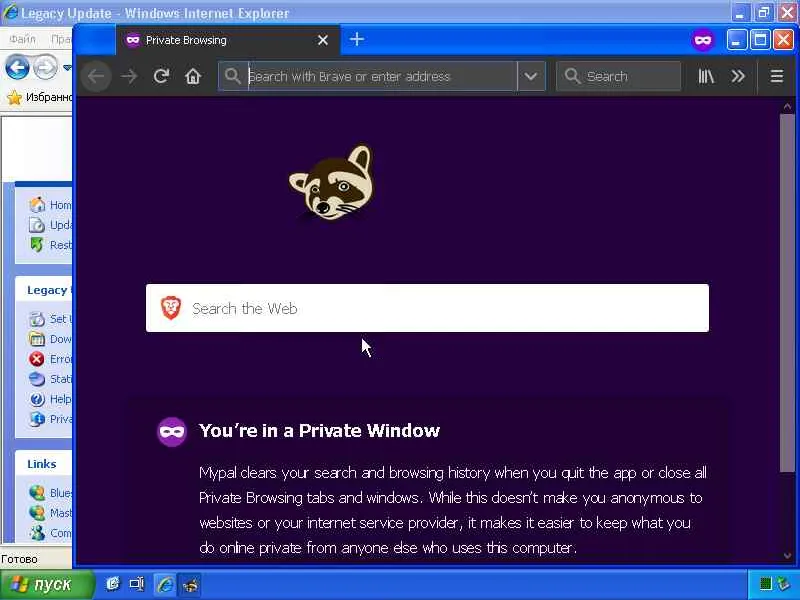Screen dimensions: 800x600
Task: Click Mypal raccoon taskbar button
Action: [x=190, y=585]
